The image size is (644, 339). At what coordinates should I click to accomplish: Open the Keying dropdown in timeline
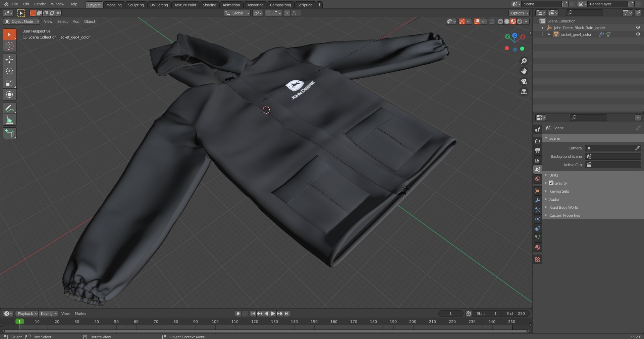click(x=49, y=314)
